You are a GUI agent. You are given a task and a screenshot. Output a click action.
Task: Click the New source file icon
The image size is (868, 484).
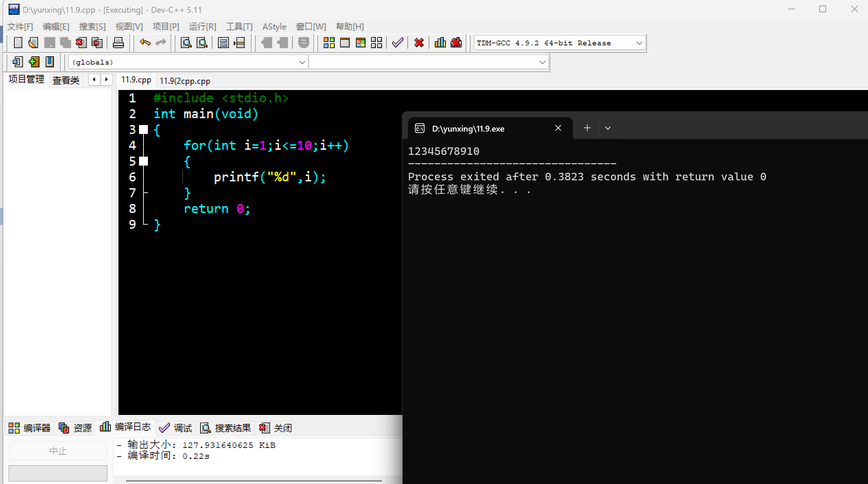(x=18, y=43)
